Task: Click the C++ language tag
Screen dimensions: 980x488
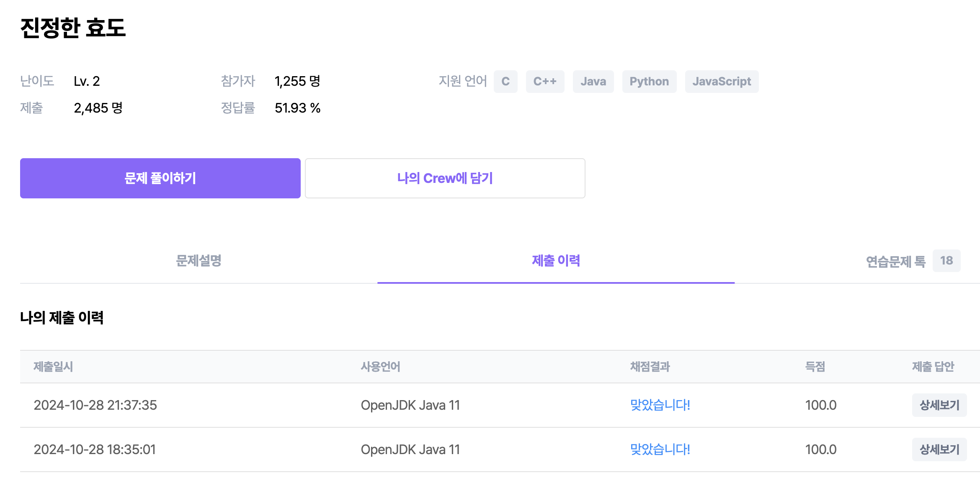Action: (545, 82)
